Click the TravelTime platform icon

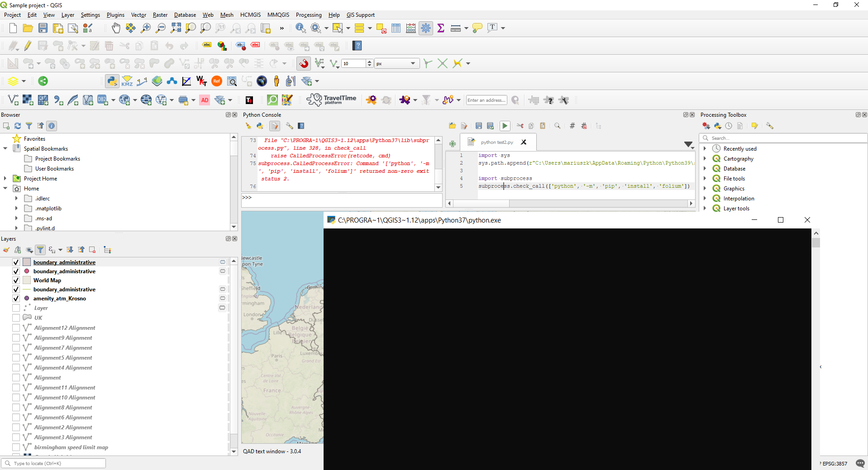[332, 100]
